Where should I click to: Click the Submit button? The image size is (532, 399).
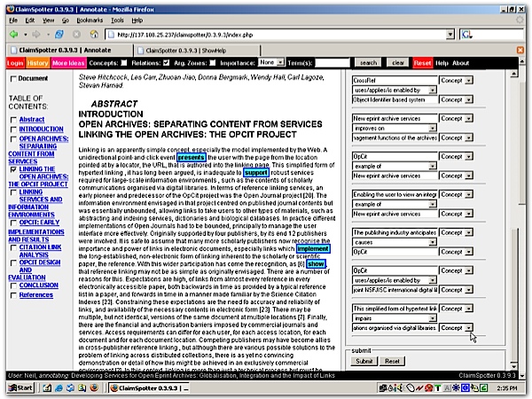click(x=364, y=362)
